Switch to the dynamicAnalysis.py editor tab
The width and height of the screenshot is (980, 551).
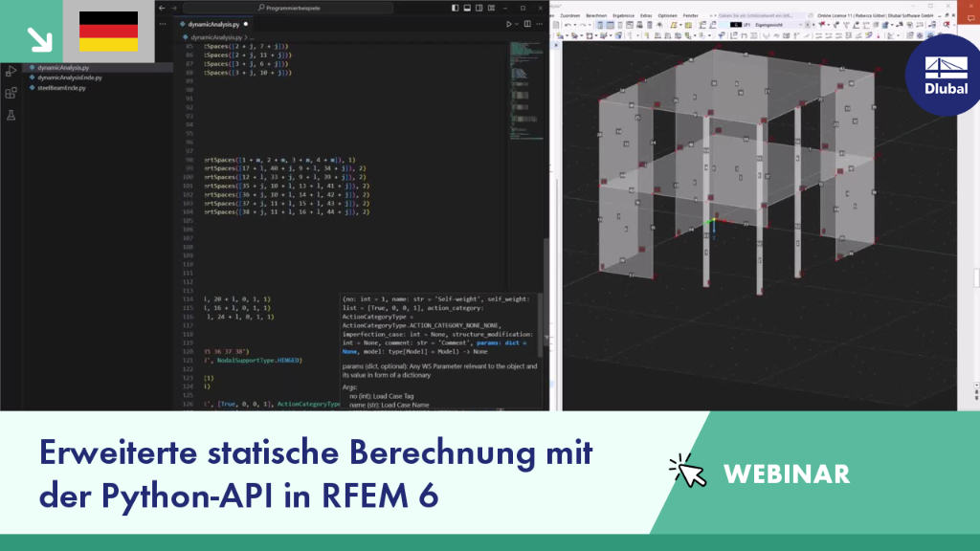(x=213, y=24)
